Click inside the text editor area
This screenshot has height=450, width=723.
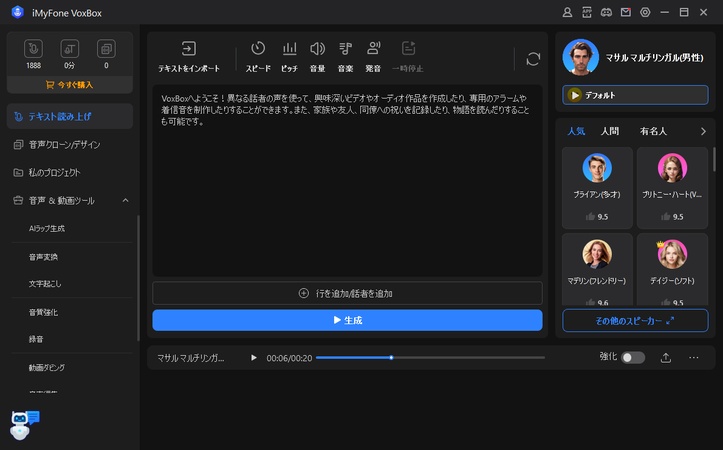coord(347,180)
